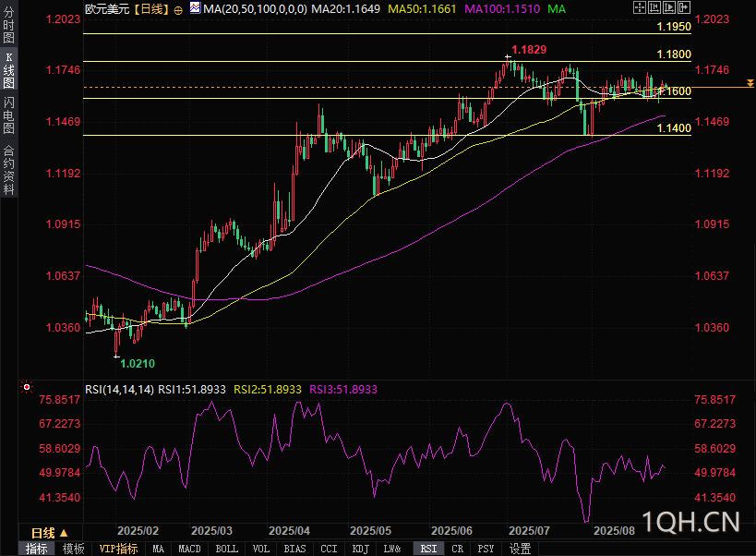The width and height of the screenshot is (756, 556).
Task: Toggle the RSI indicator button
Action: coord(428,549)
